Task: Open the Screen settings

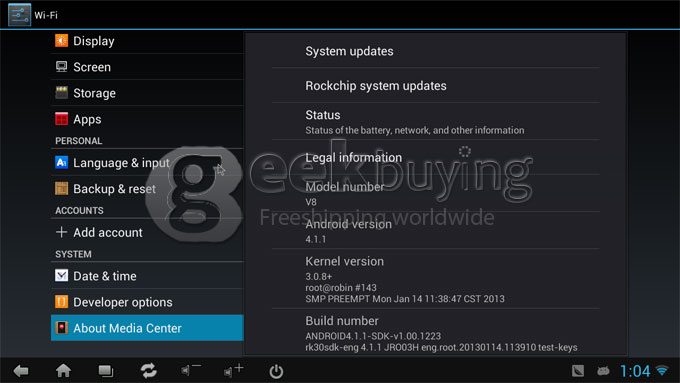Action: (x=147, y=67)
